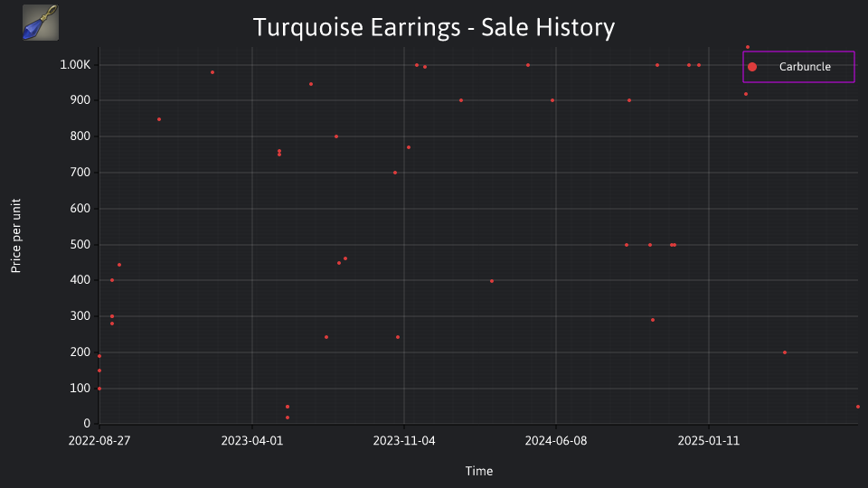
Task: Click the Turquoise Earrings item icon
Action: (x=41, y=23)
